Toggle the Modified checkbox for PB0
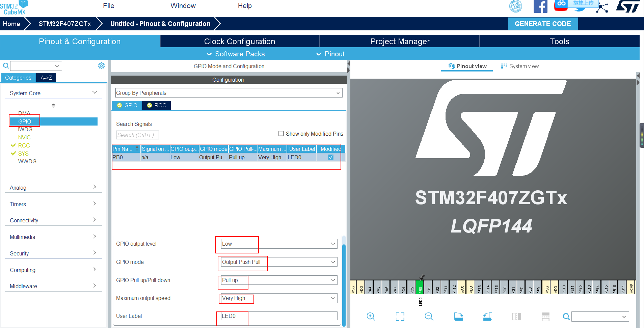This screenshot has height=328, width=644. point(331,157)
